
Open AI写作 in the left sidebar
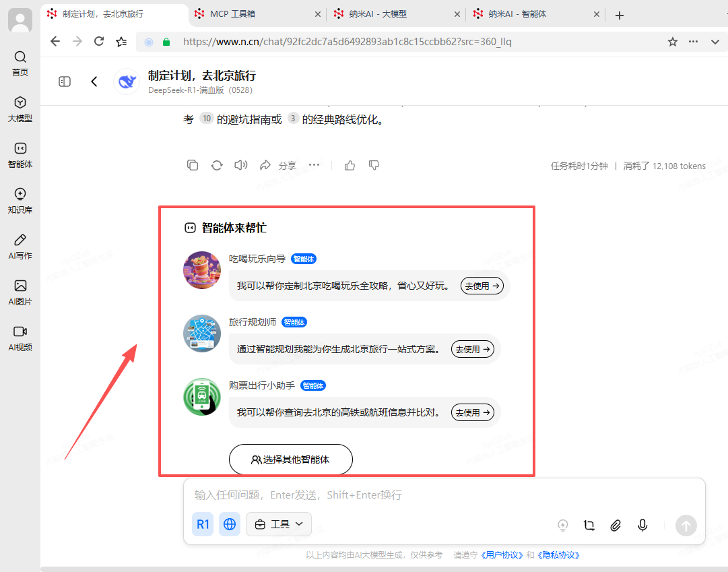tap(20, 247)
